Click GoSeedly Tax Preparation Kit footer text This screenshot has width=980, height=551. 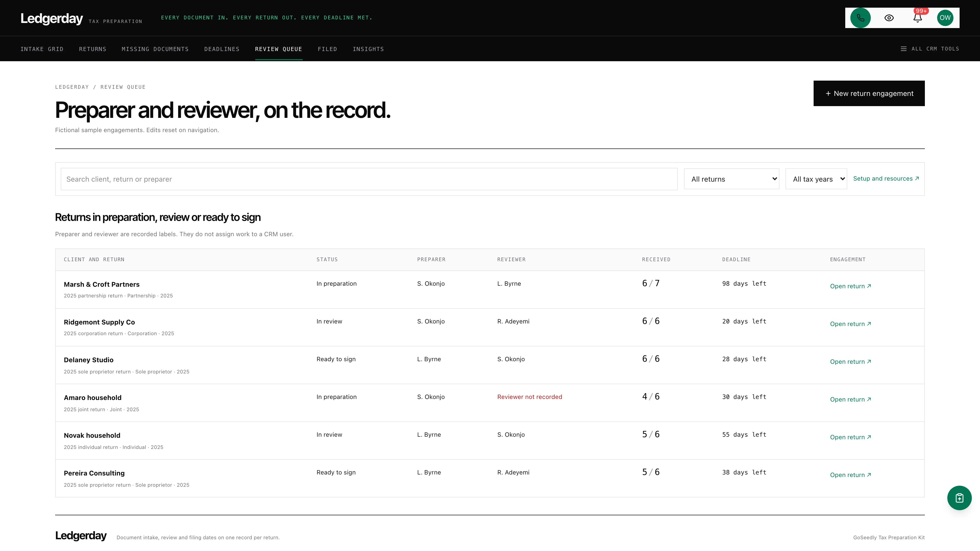tap(889, 538)
